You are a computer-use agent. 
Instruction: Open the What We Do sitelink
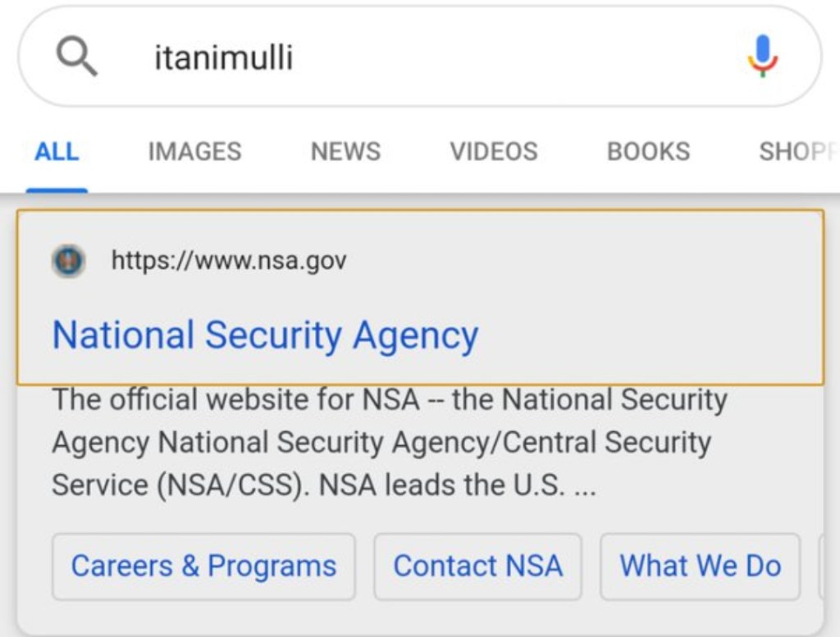[x=700, y=566]
